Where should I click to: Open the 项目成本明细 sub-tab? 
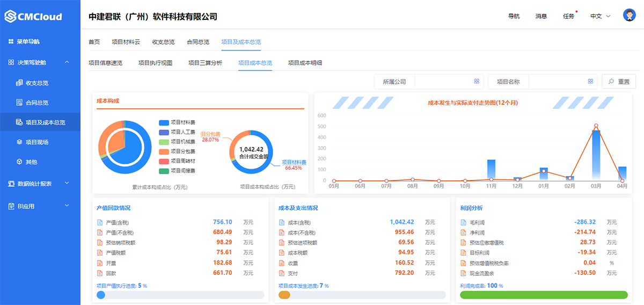point(305,63)
